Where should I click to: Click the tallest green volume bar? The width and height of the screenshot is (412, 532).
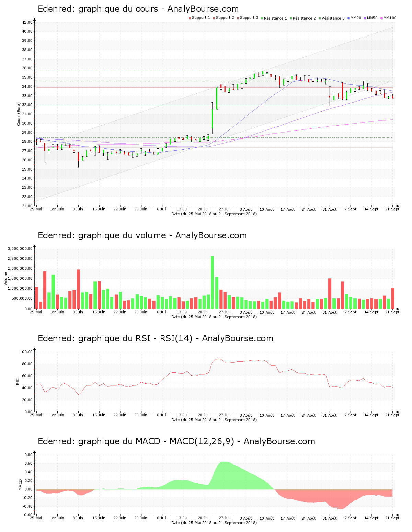pyautogui.click(x=213, y=281)
